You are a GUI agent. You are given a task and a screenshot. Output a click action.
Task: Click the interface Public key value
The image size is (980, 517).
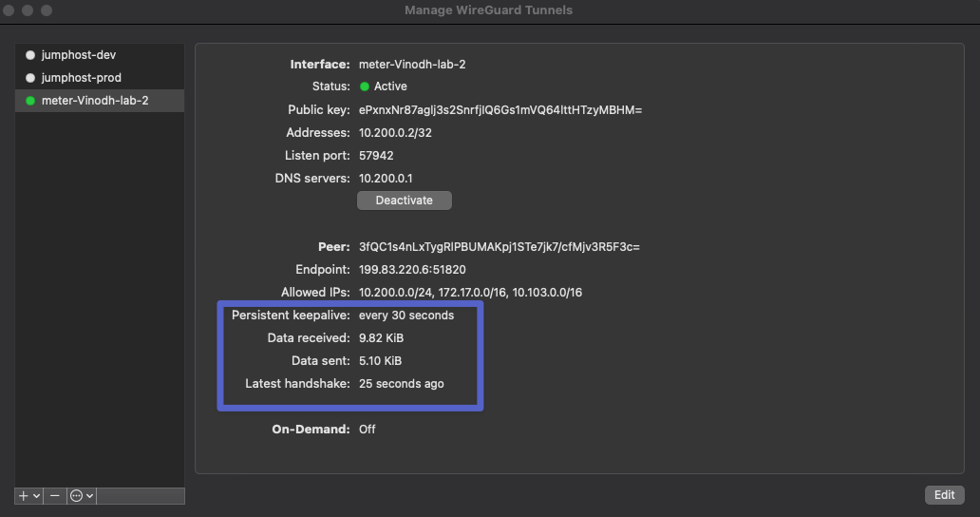tap(500, 109)
